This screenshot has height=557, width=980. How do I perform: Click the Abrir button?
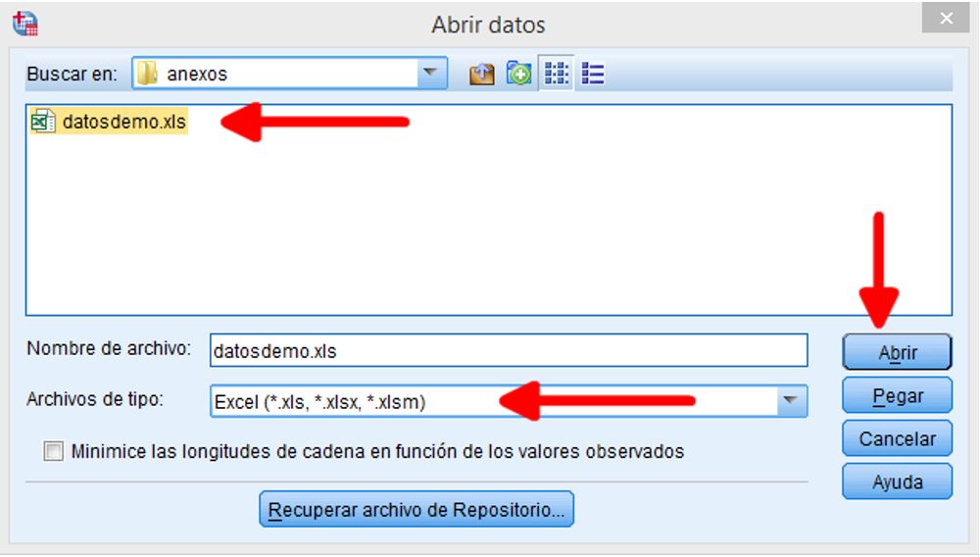[898, 353]
